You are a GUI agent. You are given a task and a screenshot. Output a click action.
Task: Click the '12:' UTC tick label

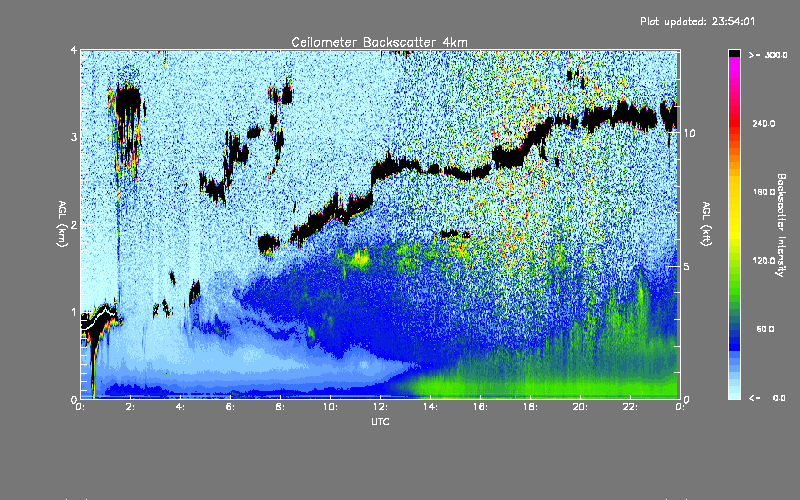pyautogui.click(x=380, y=407)
